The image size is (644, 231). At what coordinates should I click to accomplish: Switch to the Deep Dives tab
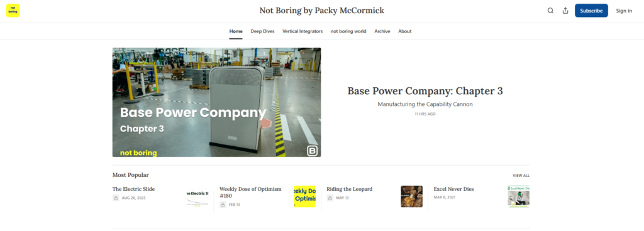tap(262, 31)
